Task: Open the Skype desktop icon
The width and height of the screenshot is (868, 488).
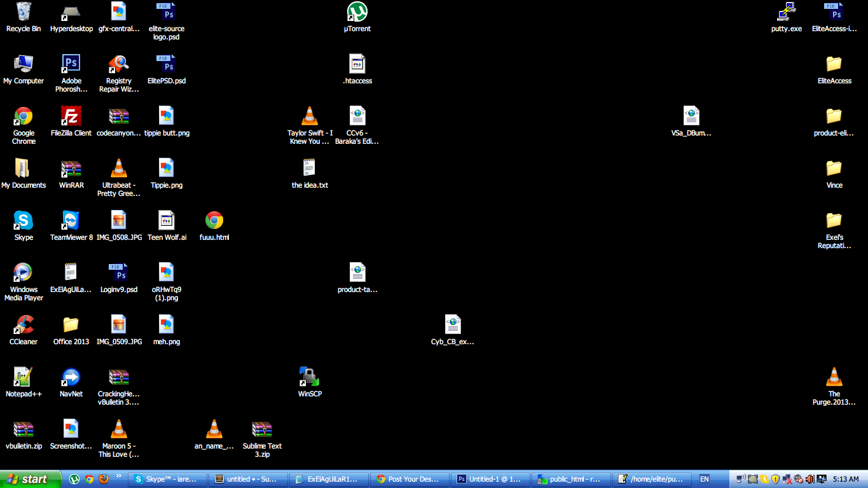Action: coord(24,221)
